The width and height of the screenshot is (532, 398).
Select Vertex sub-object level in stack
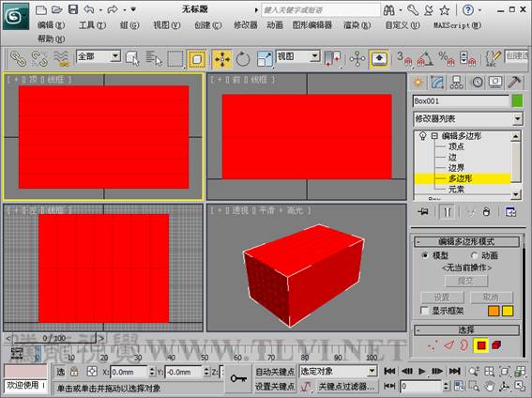[456, 146]
